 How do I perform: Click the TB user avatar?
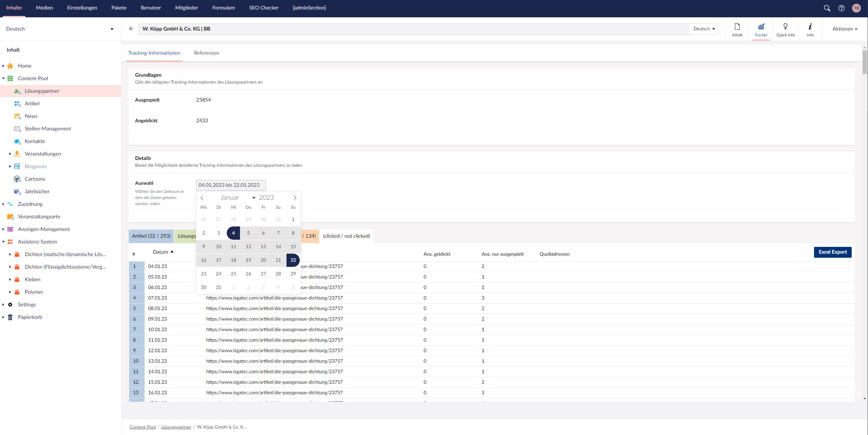coord(856,8)
